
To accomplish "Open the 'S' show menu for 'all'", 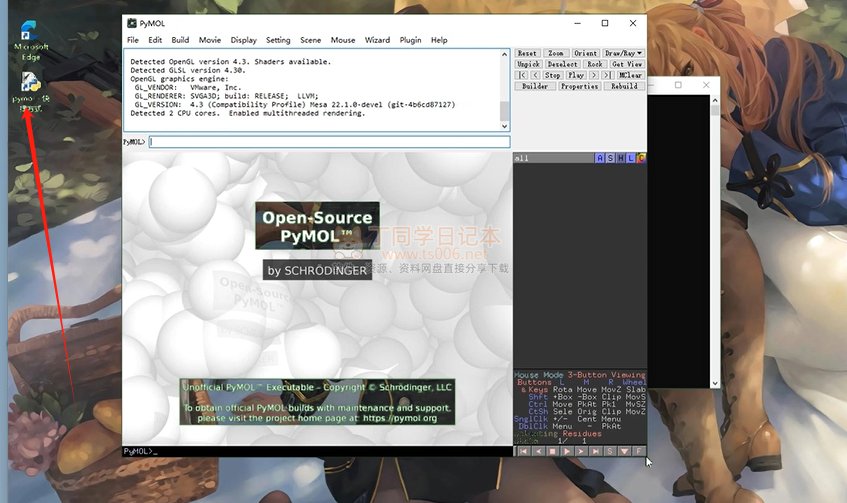I will pos(610,158).
